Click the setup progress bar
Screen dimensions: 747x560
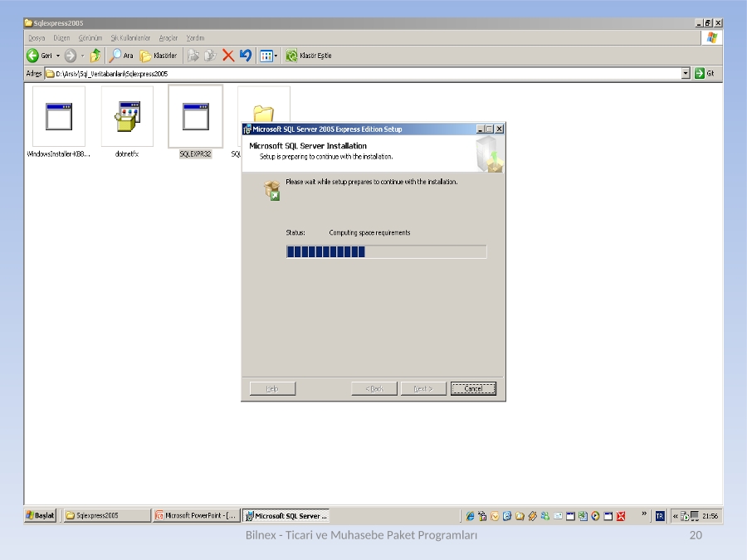tap(386, 251)
